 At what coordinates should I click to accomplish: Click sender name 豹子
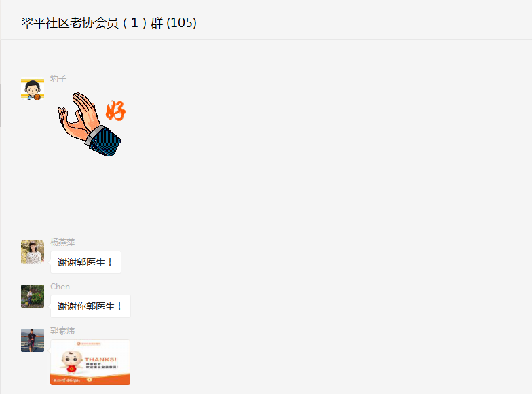point(58,79)
